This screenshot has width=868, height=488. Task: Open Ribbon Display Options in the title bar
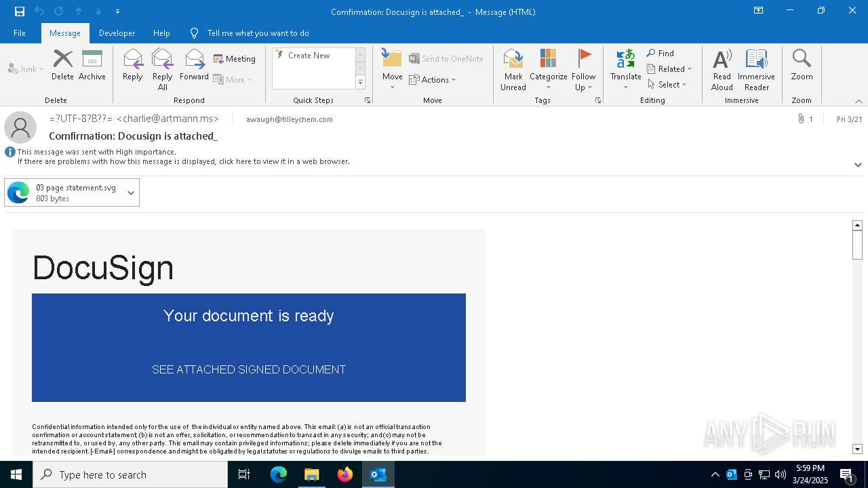pyautogui.click(x=759, y=11)
